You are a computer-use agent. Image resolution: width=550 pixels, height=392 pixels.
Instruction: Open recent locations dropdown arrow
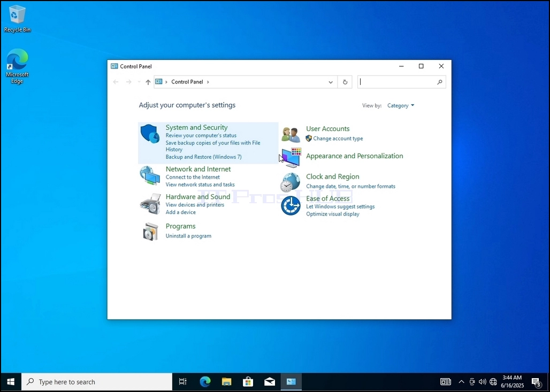tap(139, 82)
